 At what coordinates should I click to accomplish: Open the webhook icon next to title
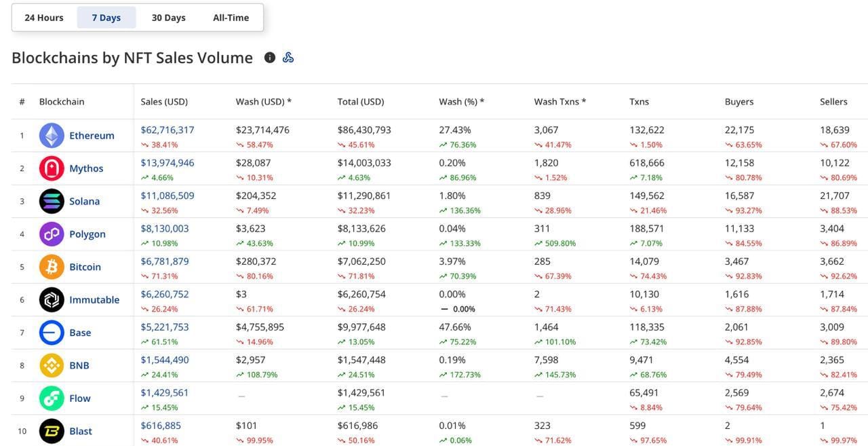[x=288, y=58]
